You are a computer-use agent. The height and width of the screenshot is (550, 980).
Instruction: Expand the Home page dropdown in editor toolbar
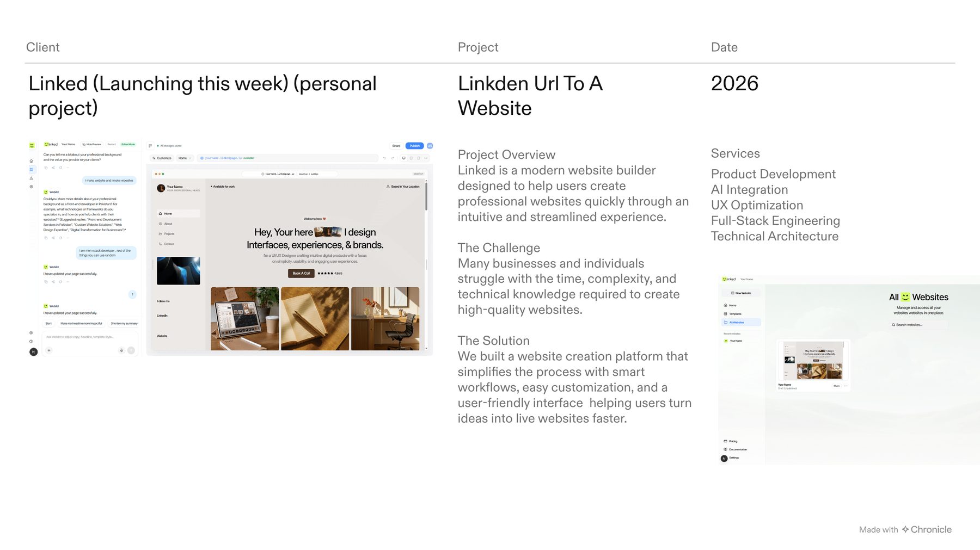(185, 158)
